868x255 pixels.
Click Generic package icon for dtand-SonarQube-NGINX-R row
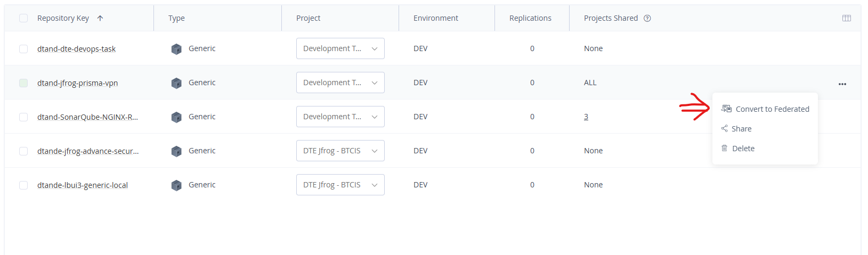tap(176, 117)
